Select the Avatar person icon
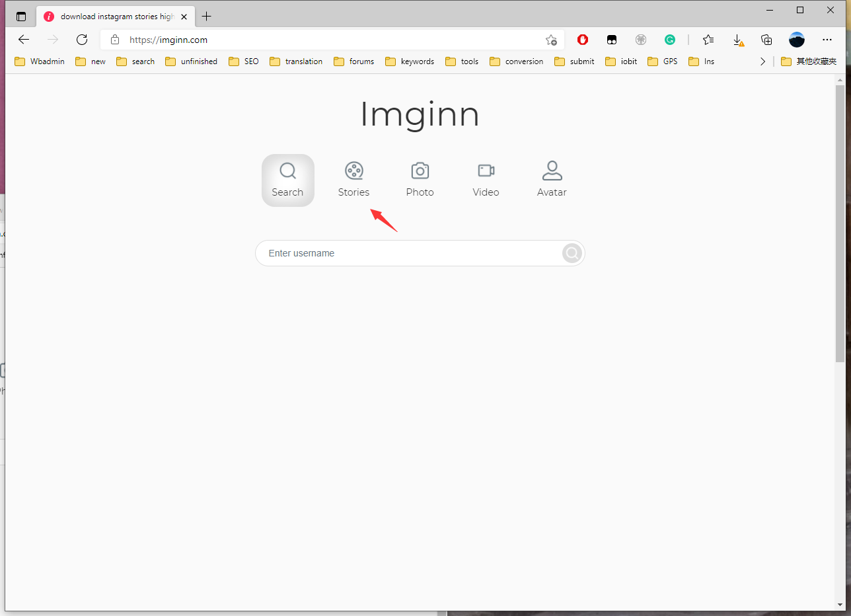Image resolution: width=851 pixels, height=616 pixels. click(552, 170)
